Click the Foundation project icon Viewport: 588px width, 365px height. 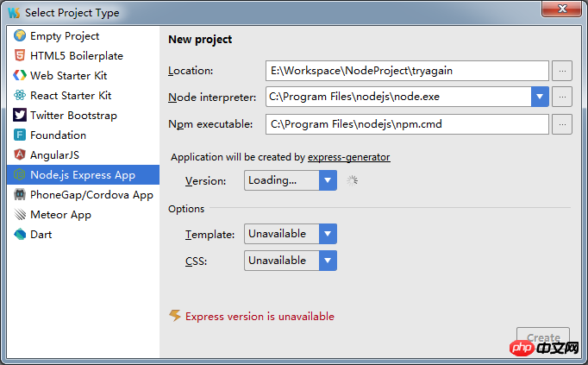pyautogui.click(x=20, y=135)
